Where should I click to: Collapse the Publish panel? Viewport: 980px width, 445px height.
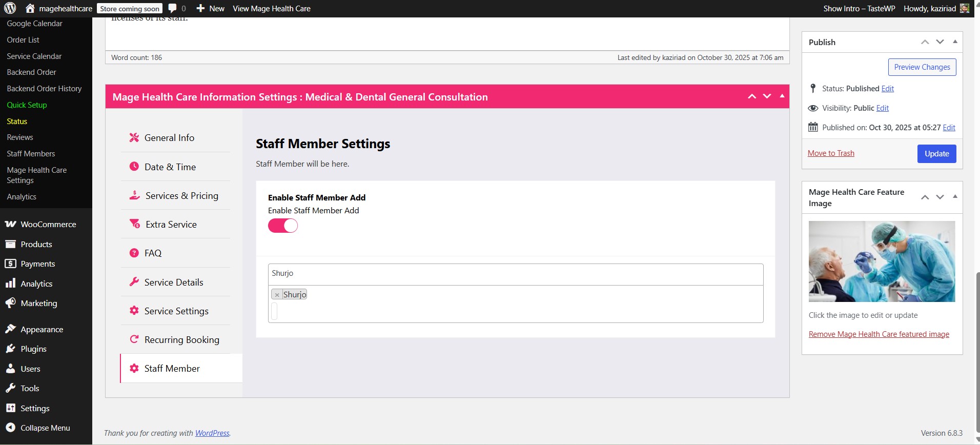click(955, 42)
